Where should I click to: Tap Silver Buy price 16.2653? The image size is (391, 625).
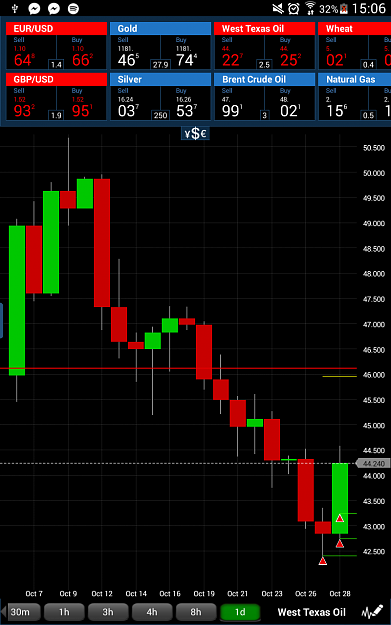click(x=187, y=106)
